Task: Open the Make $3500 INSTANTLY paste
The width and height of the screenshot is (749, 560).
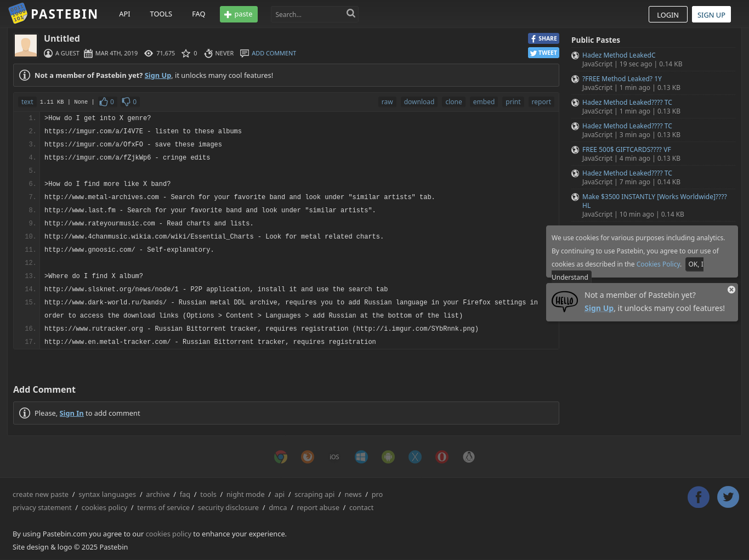Action: click(x=654, y=201)
